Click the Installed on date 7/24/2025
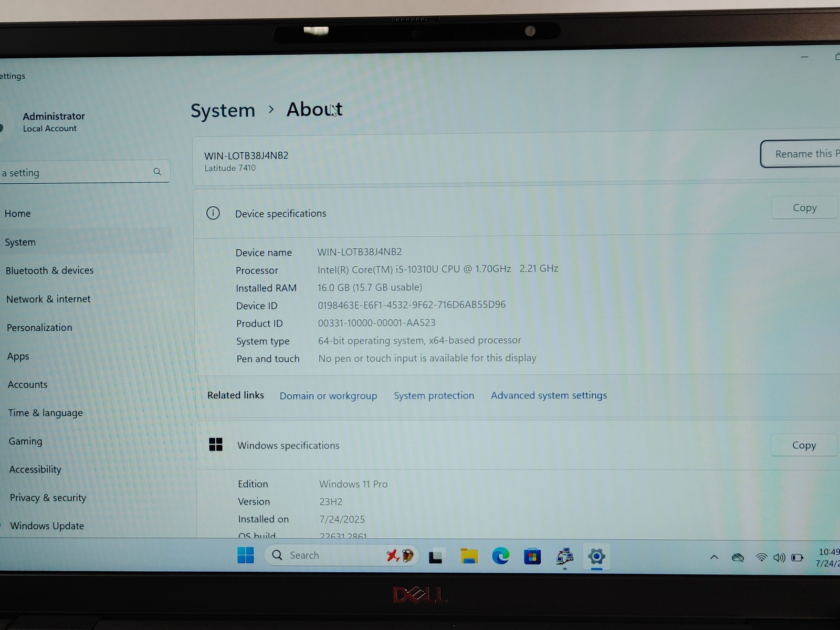 tap(342, 519)
